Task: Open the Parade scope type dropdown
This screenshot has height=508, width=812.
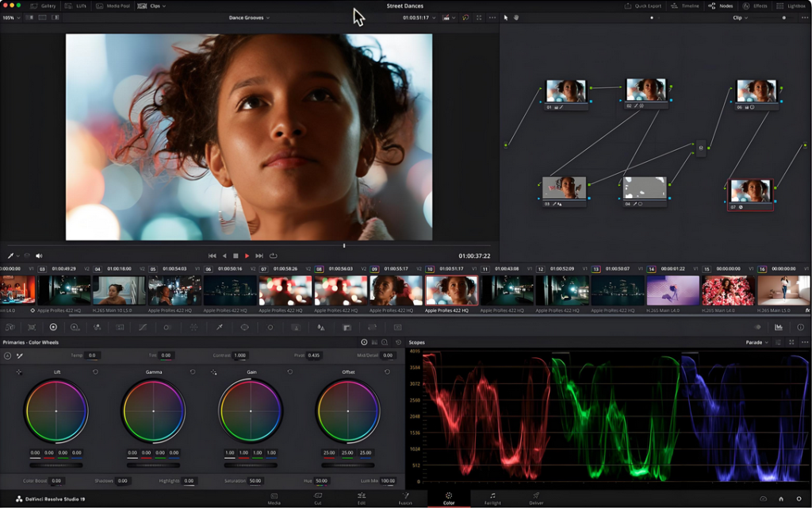Action: point(756,342)
